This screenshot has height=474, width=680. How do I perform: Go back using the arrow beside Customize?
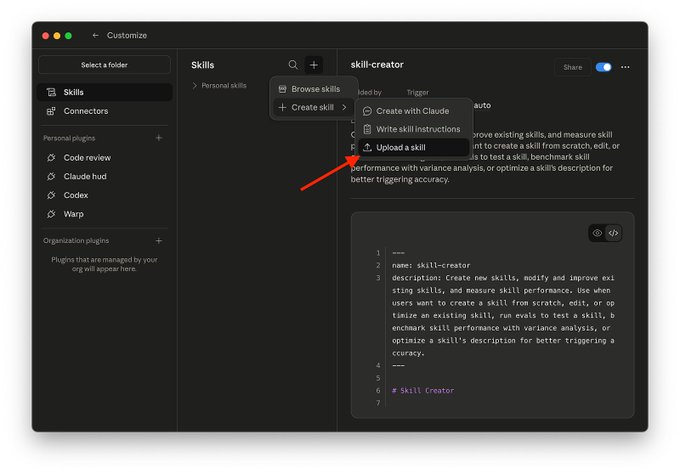point(95,36)
